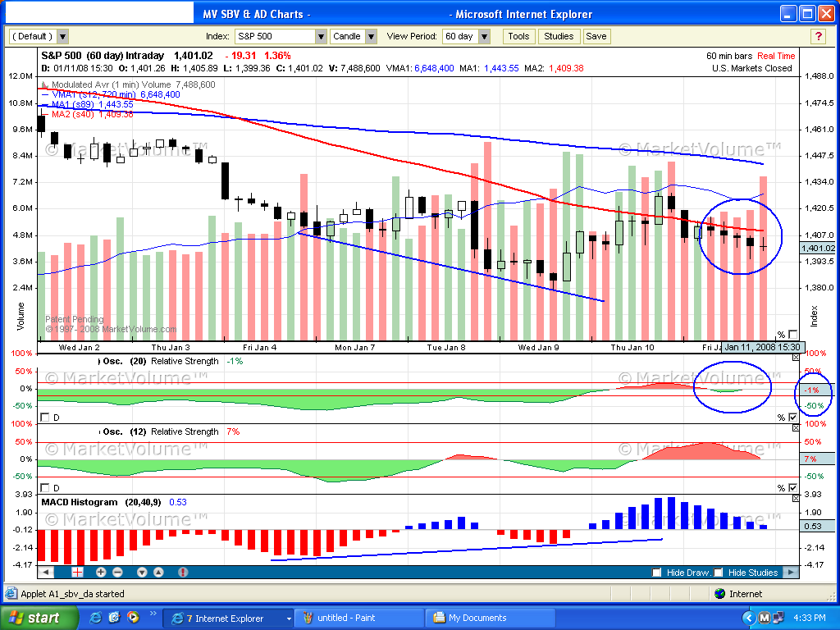840x630 pixels.
Task: Click the MA2 (s40) legend entry
Action: pos(87,114)
